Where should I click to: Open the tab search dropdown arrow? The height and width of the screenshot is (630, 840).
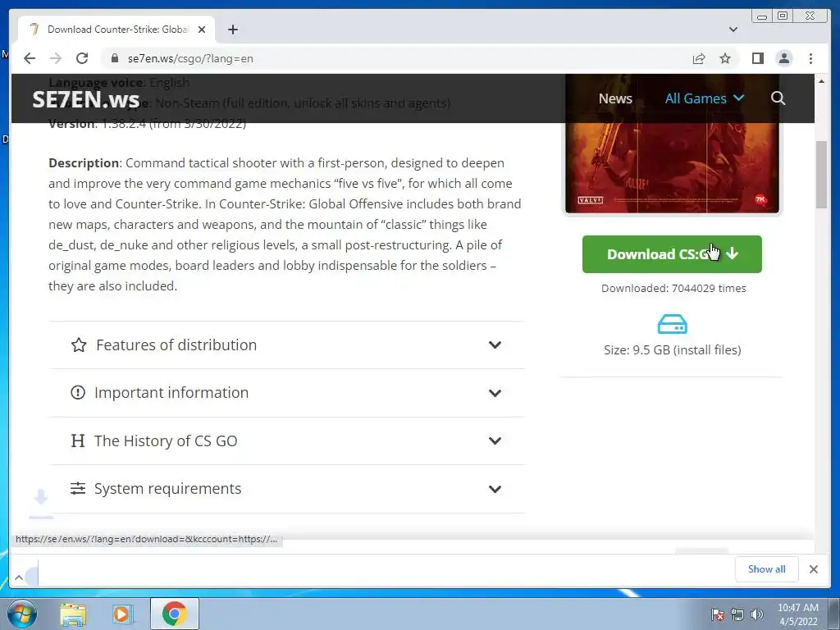pyautogui.click(x=733, y=30)
